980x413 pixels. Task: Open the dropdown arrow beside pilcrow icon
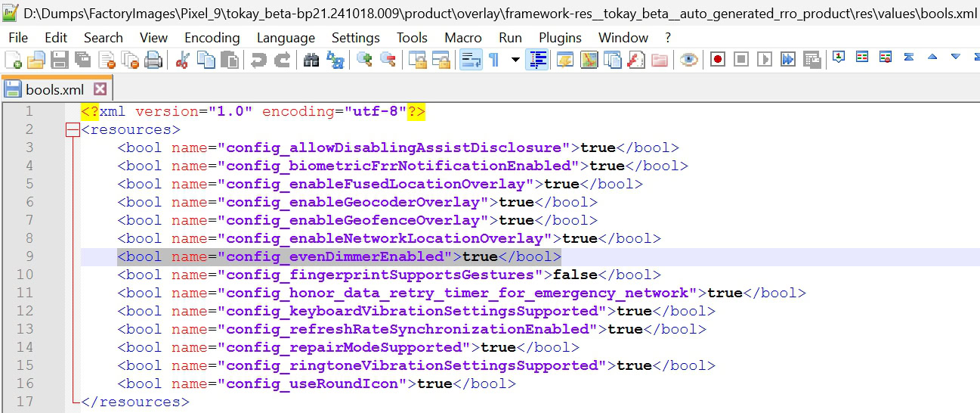515,61
